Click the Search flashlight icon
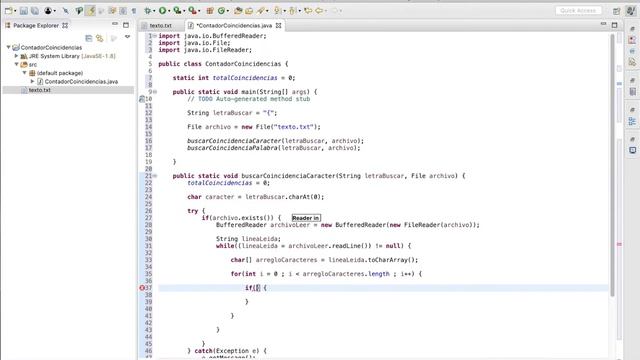640x360 pixels. point(260,11)
